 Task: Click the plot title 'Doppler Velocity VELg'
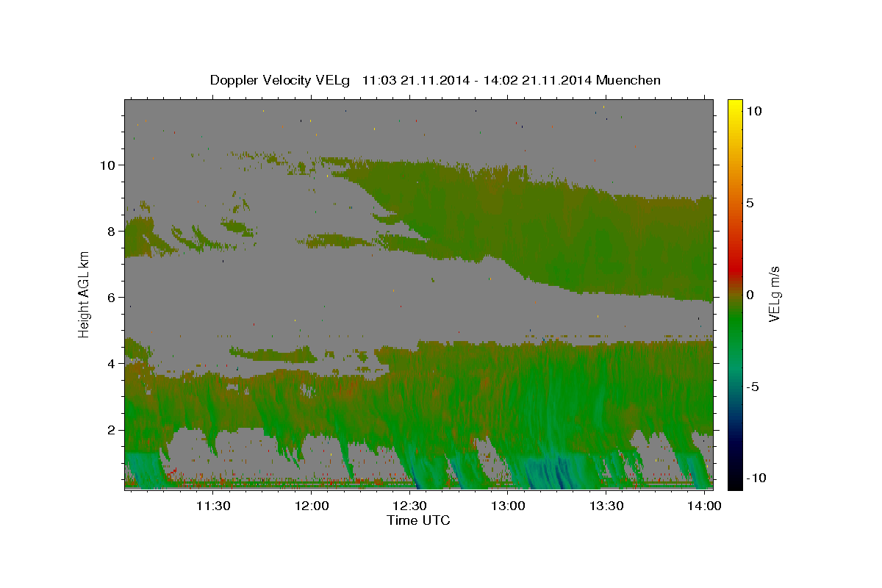279,80
